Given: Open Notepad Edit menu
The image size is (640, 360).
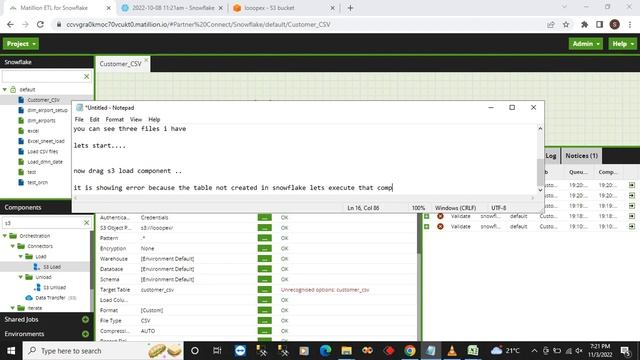Looking at the screenshot, I should [94, 120].
